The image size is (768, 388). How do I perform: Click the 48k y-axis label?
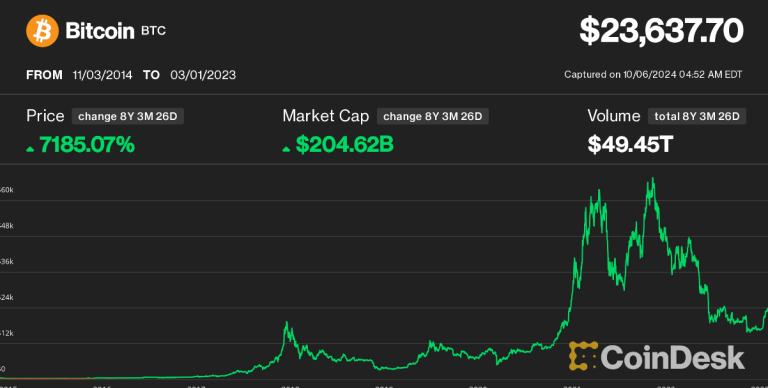(6, 226)
